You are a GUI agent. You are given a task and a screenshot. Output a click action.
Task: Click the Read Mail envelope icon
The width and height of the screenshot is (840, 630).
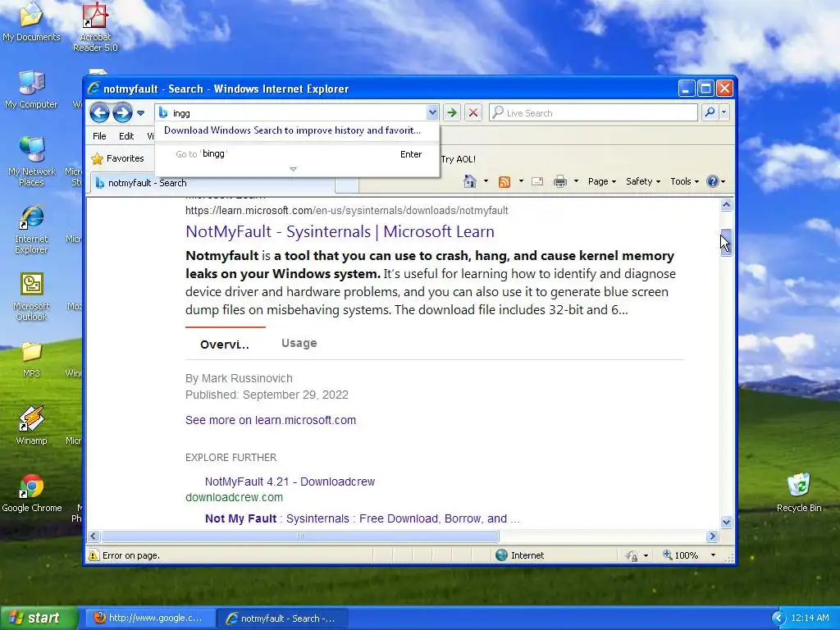[537, 181]
